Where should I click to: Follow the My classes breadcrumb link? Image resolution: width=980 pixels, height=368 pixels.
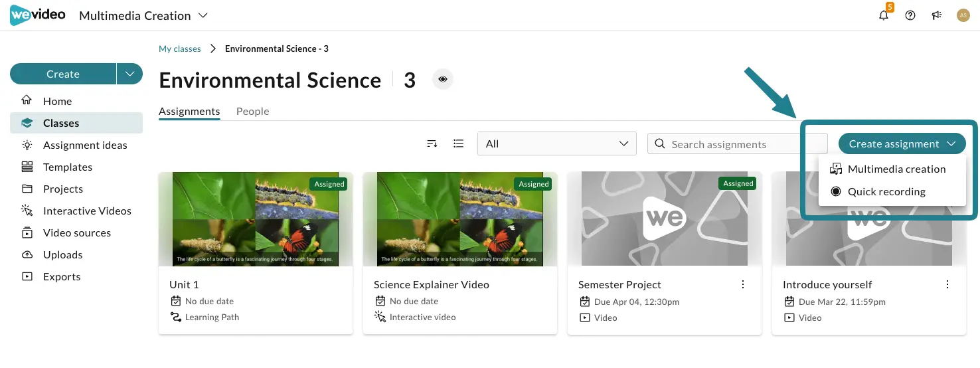click(180, 48)
